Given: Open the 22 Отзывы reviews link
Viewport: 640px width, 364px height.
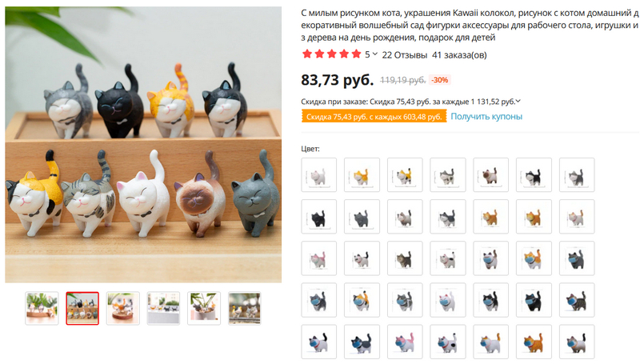Looking at the screenshot, I should (405, 54).
